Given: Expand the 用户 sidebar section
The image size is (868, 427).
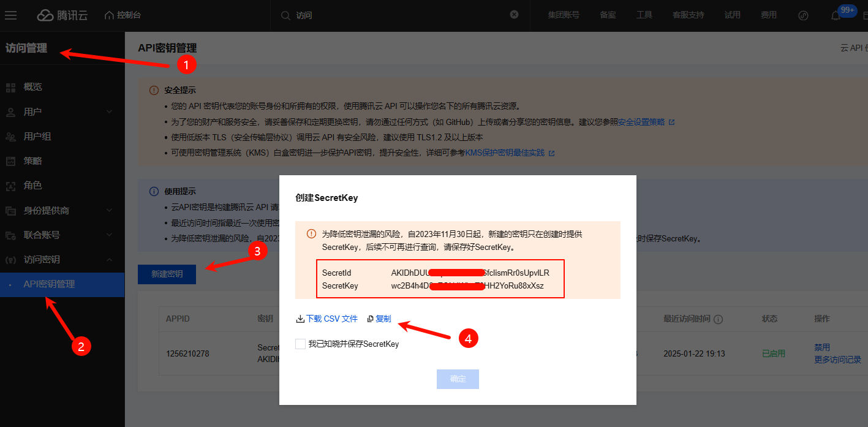Looking at the screenshot, I should tap(109, 112).
